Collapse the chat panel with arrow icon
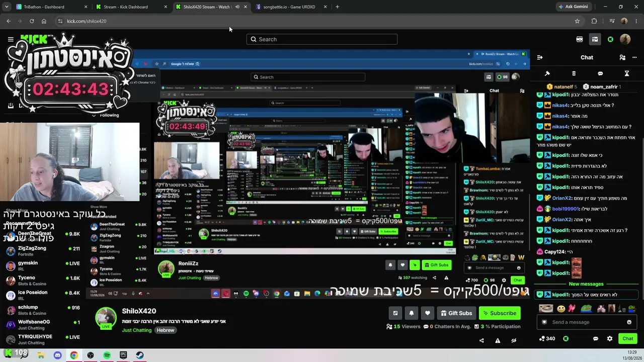Viewport: 644px width, 362px height. click(539, 57)
